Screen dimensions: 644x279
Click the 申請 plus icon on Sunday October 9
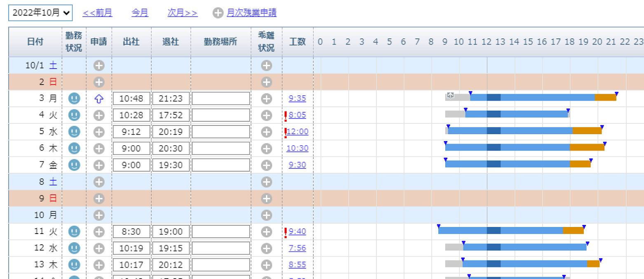[x=99, y=198]
